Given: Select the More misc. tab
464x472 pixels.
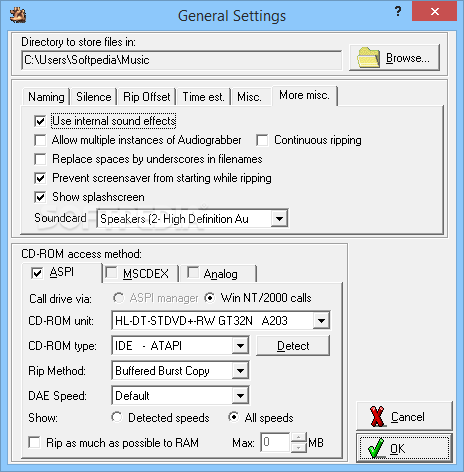Looking at the screenshot, I should tap(304, 95).
